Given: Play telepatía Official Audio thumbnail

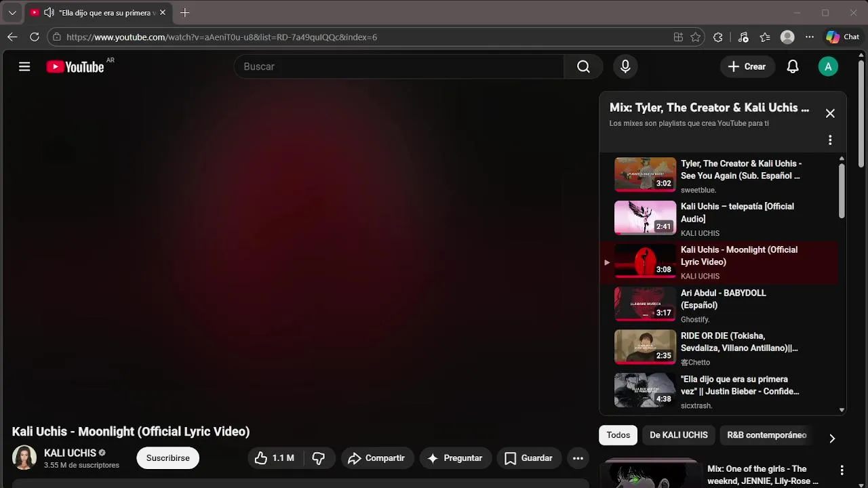Looking at the screenshot, I should point(645,218).
